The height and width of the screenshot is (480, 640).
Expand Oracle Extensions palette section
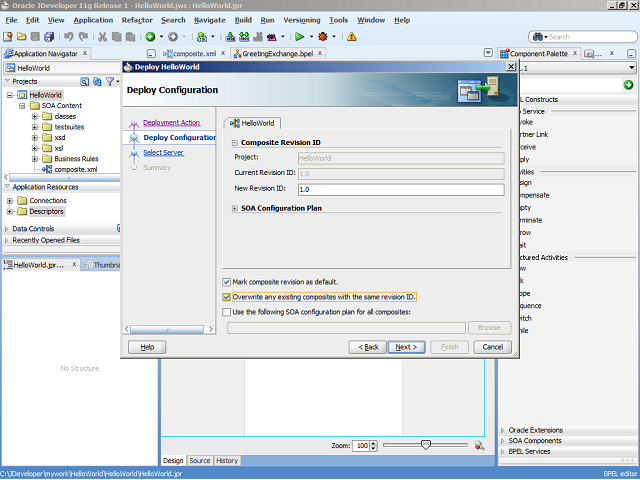pyautogui.click(x=503, y=430)
